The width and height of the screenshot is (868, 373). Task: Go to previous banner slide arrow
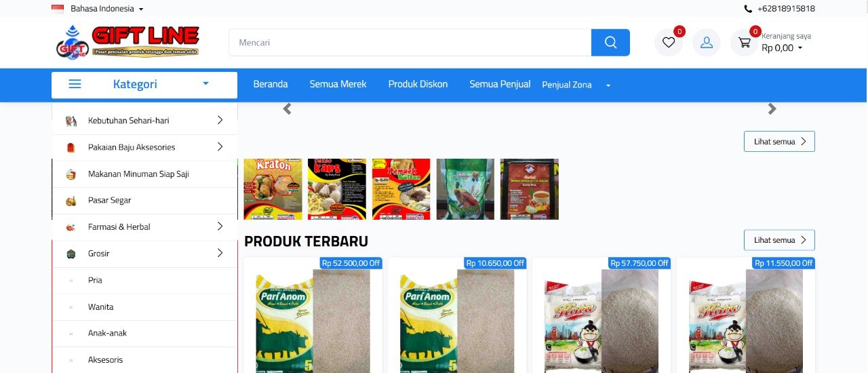[x=287, y=109]
